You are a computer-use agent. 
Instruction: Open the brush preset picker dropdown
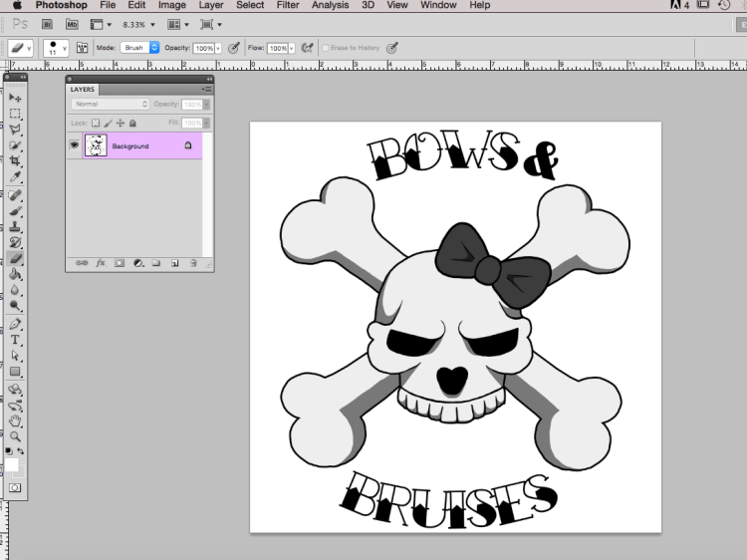coord(56,48)
